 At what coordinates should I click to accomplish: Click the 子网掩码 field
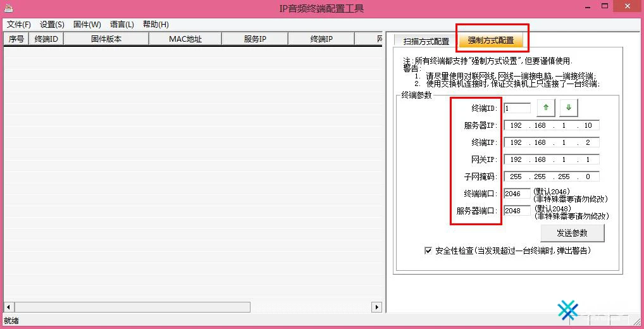[x=552, y=177]
